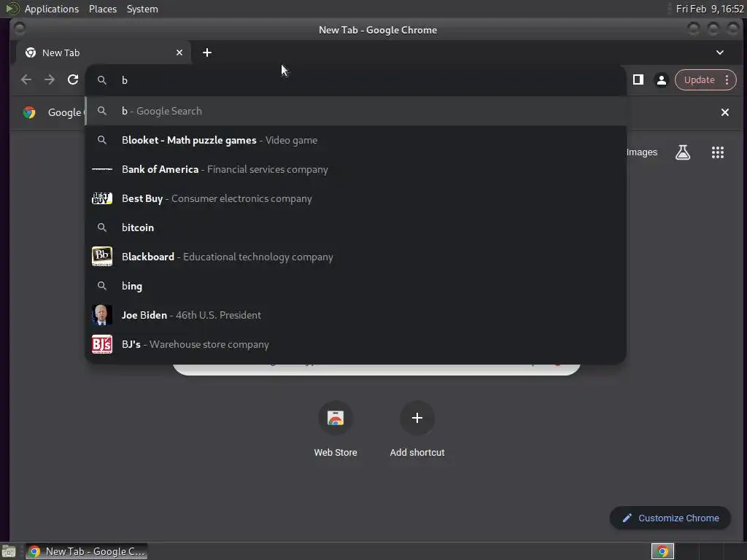The width and height of the screenshot is (747, 560).
Task: Close the New Tab tab
Action: tap(179, 52)
